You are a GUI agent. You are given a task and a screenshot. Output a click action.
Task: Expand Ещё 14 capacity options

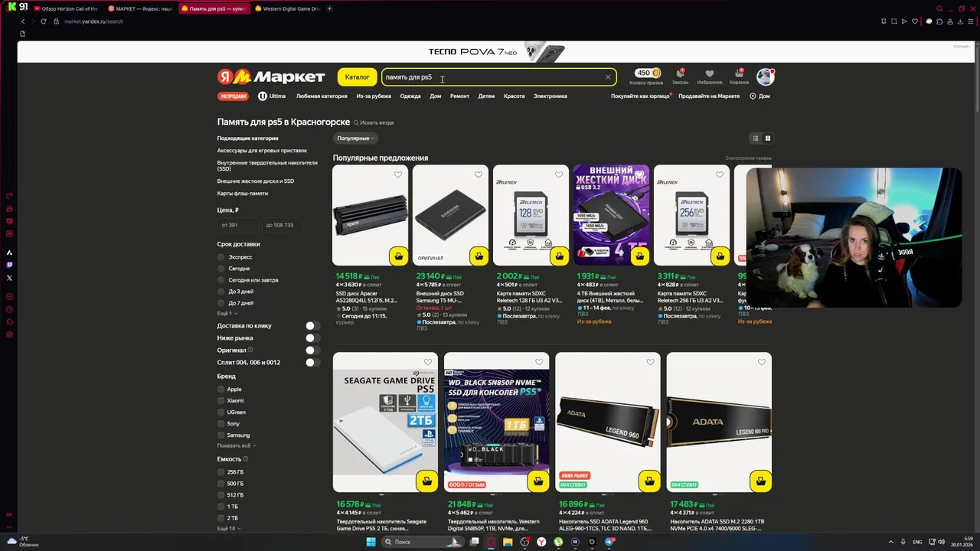click(x=229, y=529)
